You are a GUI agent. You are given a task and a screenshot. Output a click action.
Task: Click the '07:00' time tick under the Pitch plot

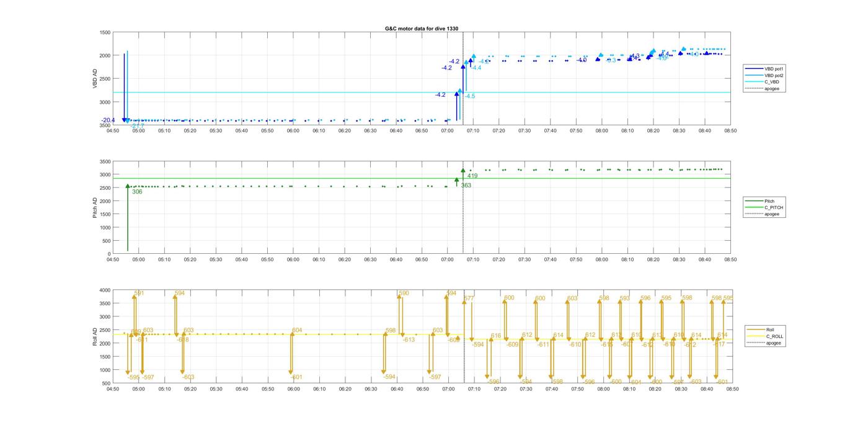(448, 259)
